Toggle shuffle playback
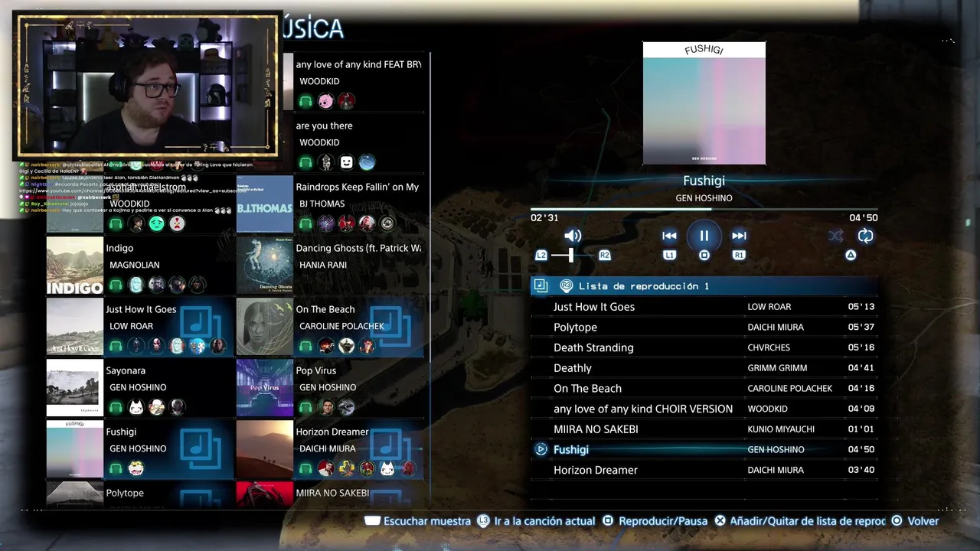980x551 pixels. [835, 236]
